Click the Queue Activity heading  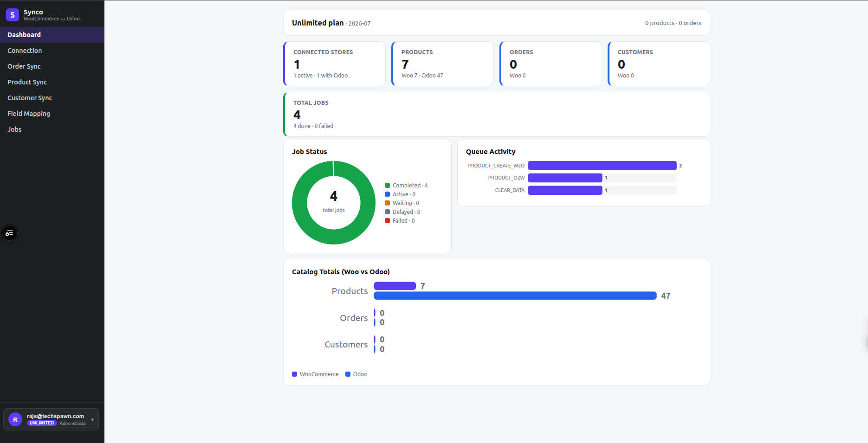[x=491, y=152]
